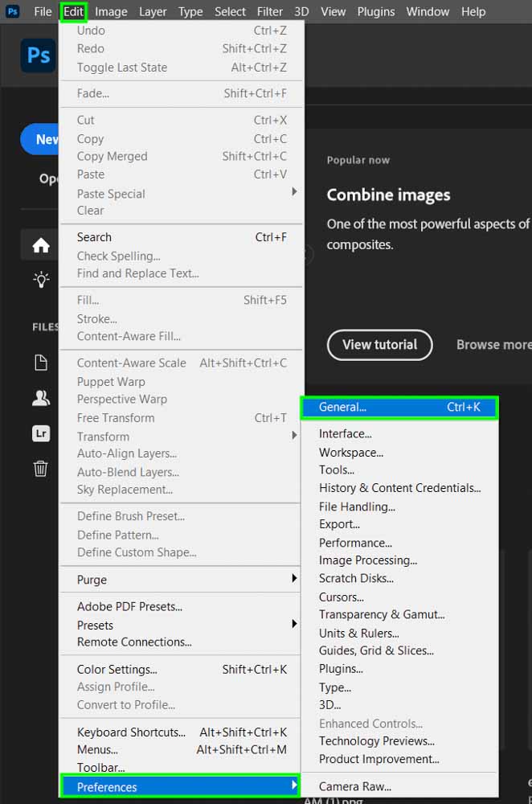Open the Window menu
Viewport: 532px width, 804px height.
coord(428,11)
